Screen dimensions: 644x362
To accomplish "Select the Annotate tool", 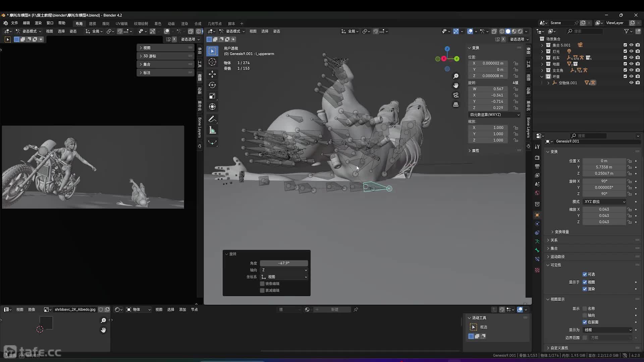I will tap(212, 119).
